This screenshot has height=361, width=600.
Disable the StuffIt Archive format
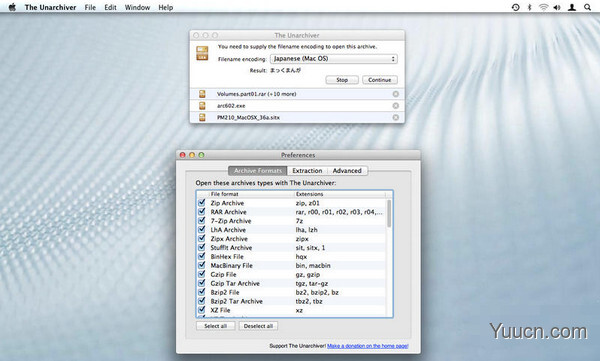pos(202,247)
